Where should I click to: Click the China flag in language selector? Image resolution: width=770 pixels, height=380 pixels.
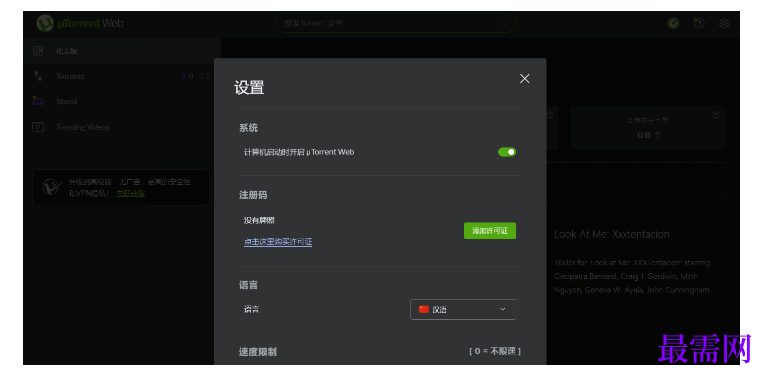[x=423, y=309]
